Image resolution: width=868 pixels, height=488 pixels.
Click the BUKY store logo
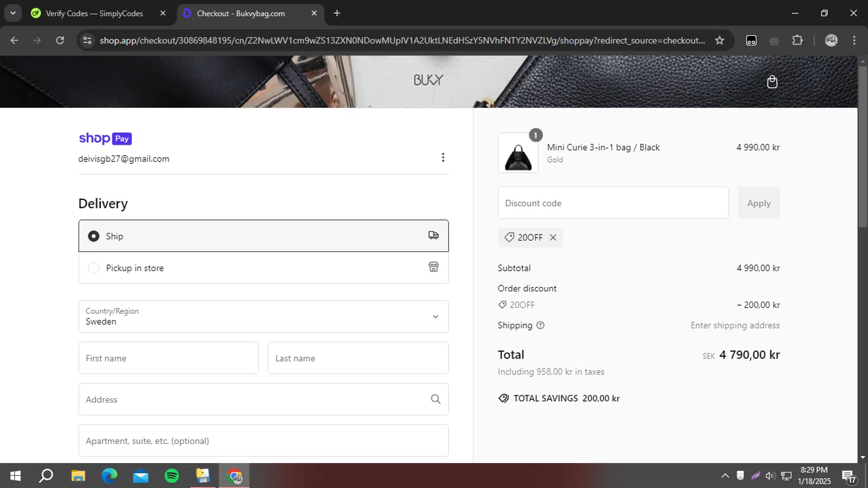click(428, 80)
